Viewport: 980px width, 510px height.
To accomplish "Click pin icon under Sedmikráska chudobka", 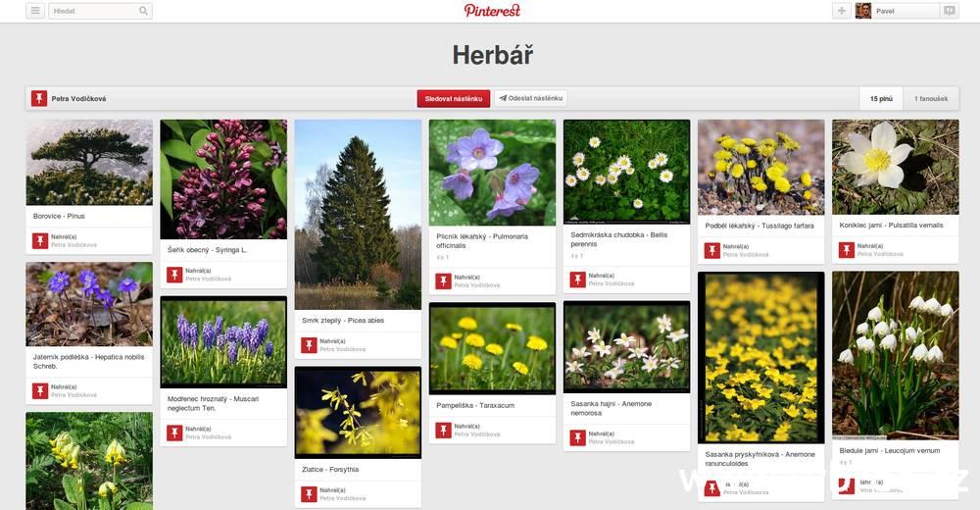I will point(577,280).
